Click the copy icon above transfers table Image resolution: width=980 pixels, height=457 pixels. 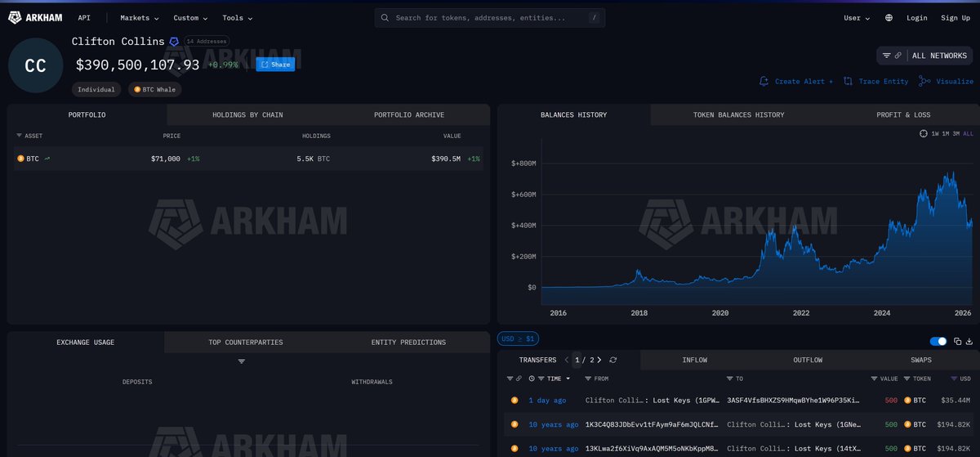[957, 341]
